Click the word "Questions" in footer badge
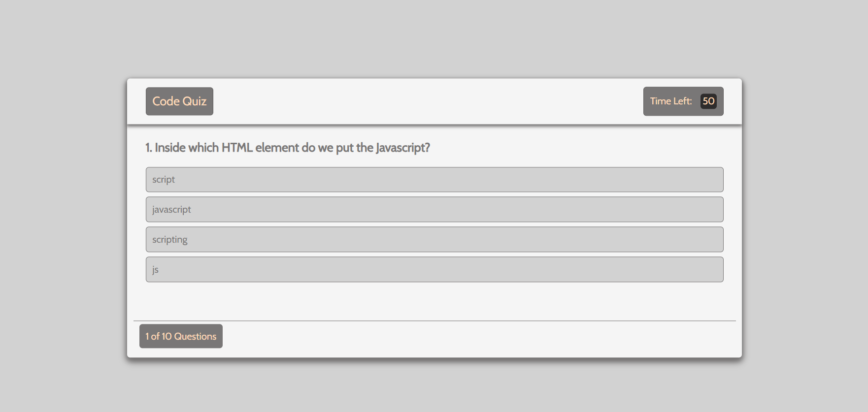Viewport: 868px width, 412px height. point(195,337)
